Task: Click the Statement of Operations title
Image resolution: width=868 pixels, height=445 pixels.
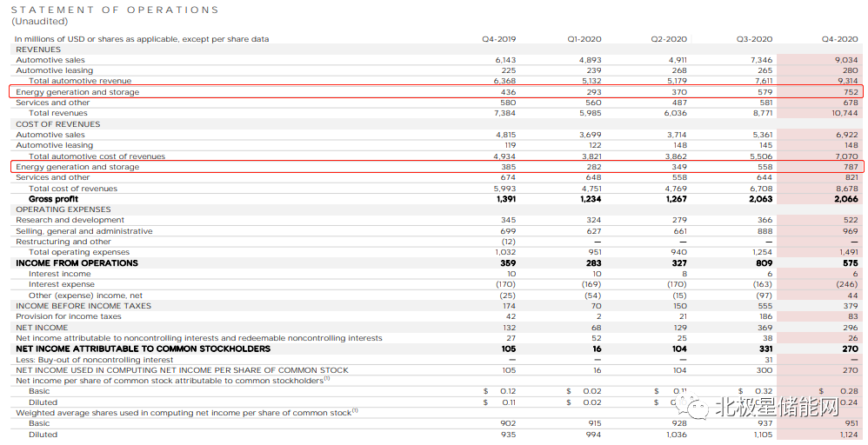Action: click(115, 10)
